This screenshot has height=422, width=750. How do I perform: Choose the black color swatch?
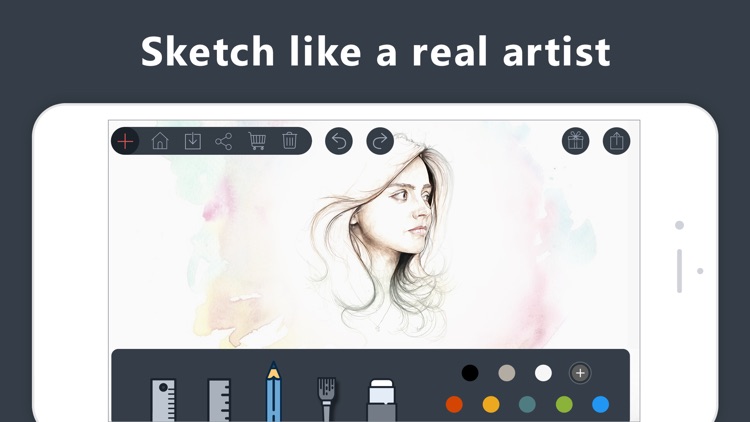[x=470, y=373]
